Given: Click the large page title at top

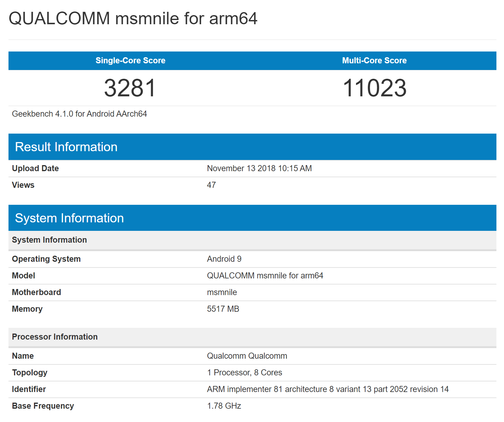Looking at the screenshot, I should click(x=133, y=18).
